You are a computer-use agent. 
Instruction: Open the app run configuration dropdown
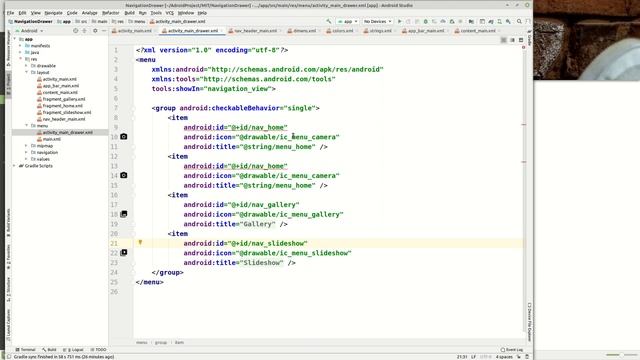coord(348,21)
